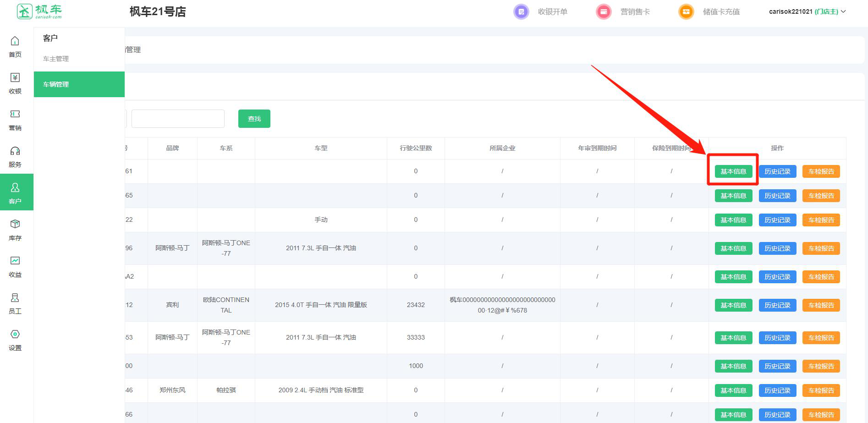Click the 车系 column header

pos(226,148)
